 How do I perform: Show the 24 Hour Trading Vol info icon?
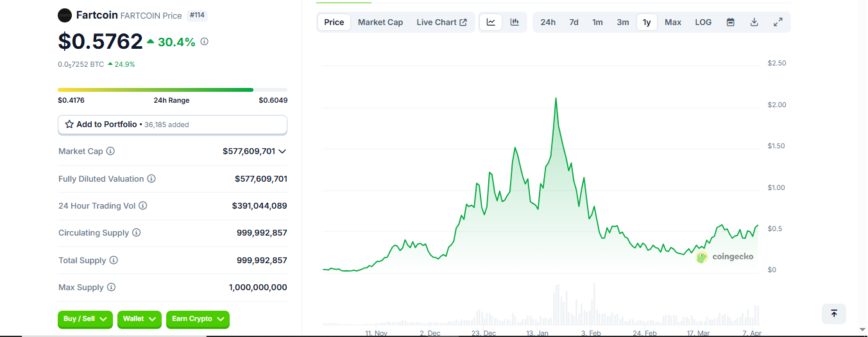point(143,205)
